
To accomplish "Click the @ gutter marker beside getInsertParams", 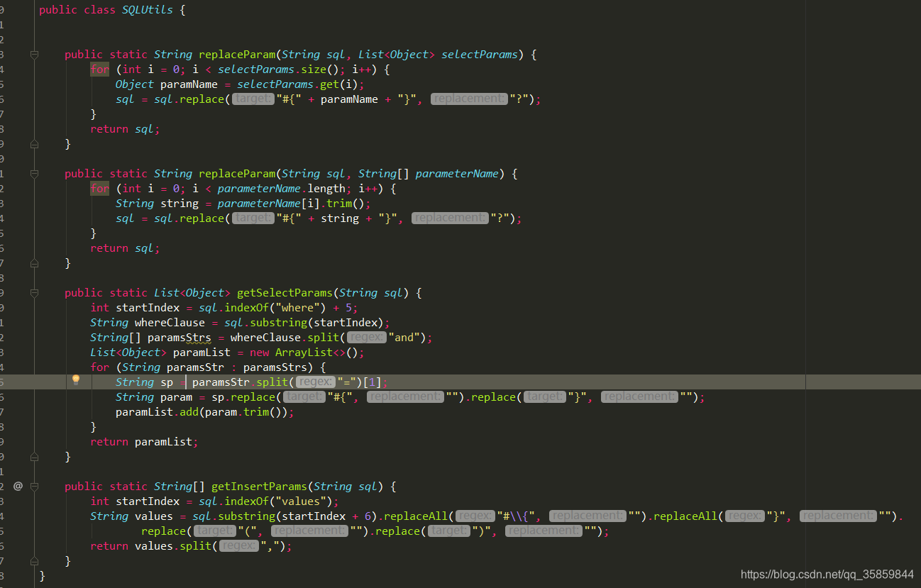I will coord(18,486).
